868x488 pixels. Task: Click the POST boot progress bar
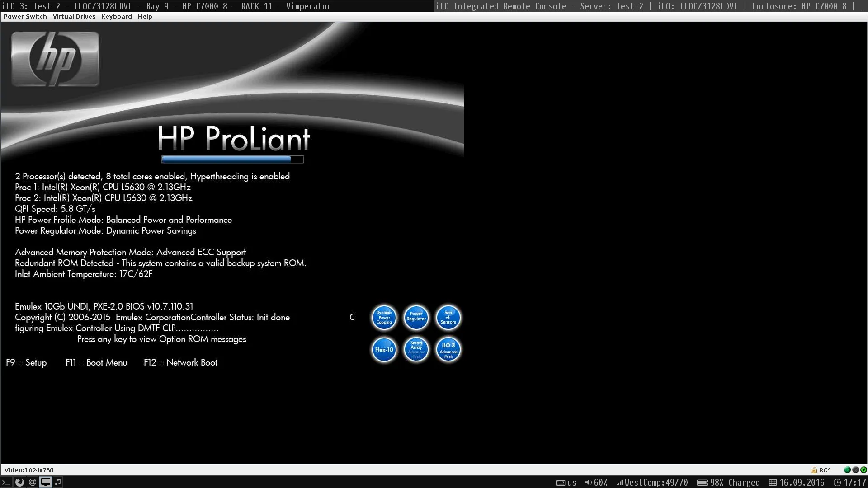233,159
